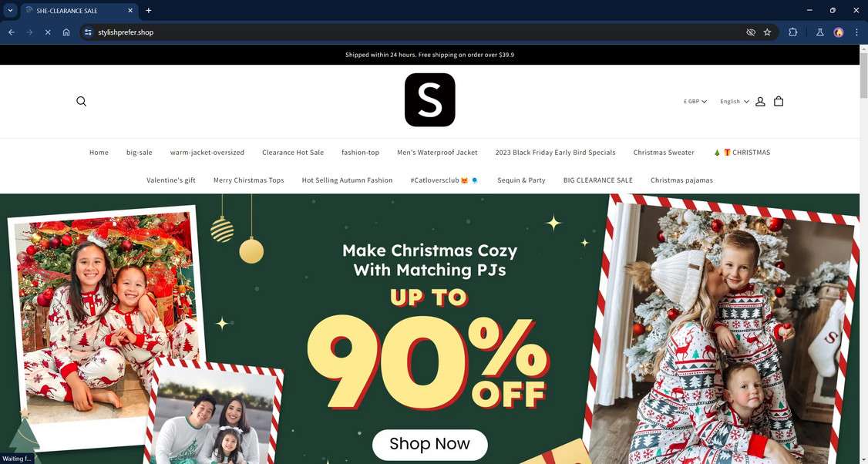Go to browser home page icon
The image size is (868, 464).
(x=66, y=32)
